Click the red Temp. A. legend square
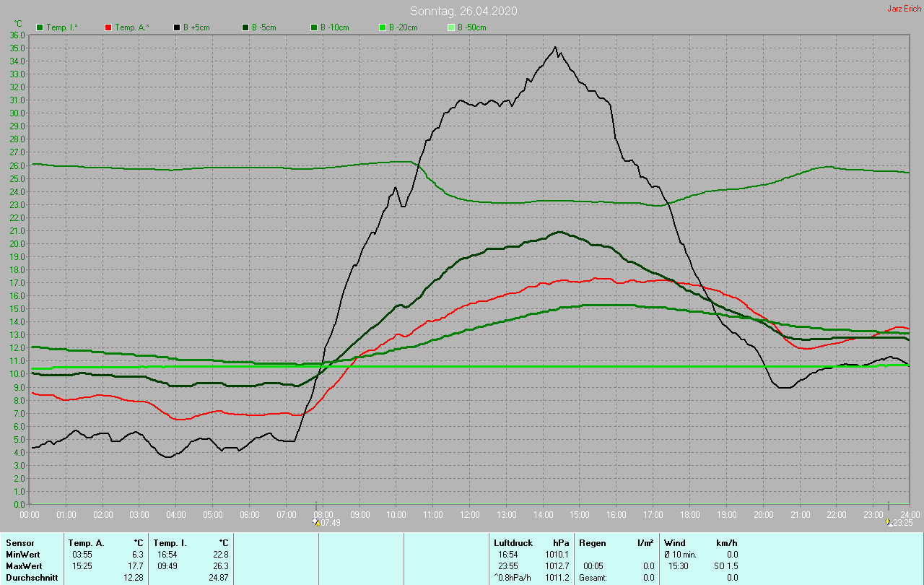This screenshot has width=924, height=585. [108, 27]
